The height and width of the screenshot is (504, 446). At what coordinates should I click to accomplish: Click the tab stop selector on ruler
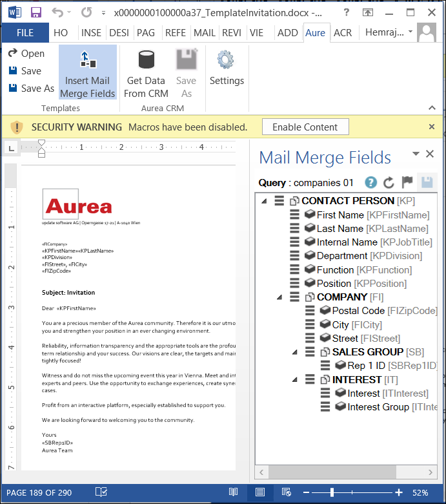tap(12, 148)
